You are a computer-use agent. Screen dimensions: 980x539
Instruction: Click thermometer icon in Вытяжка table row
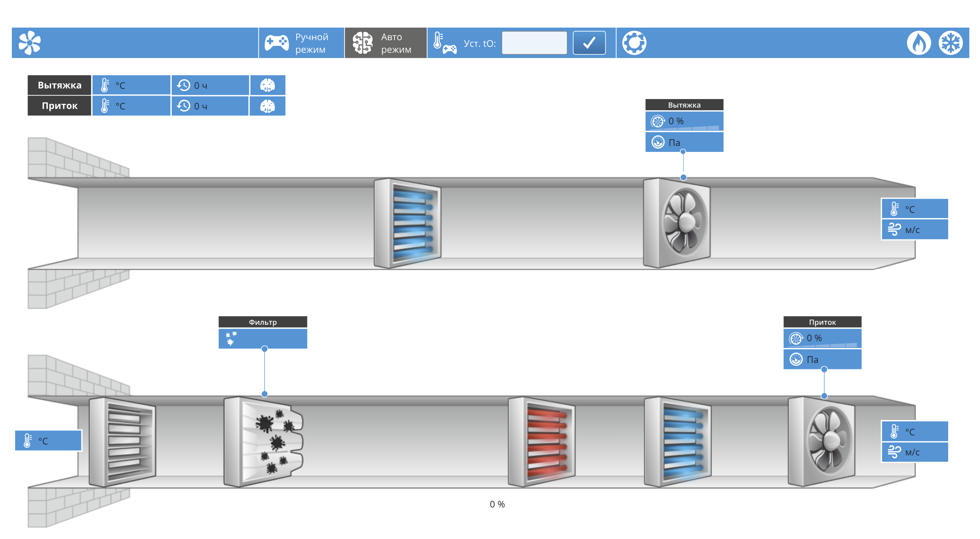[105, 85]
